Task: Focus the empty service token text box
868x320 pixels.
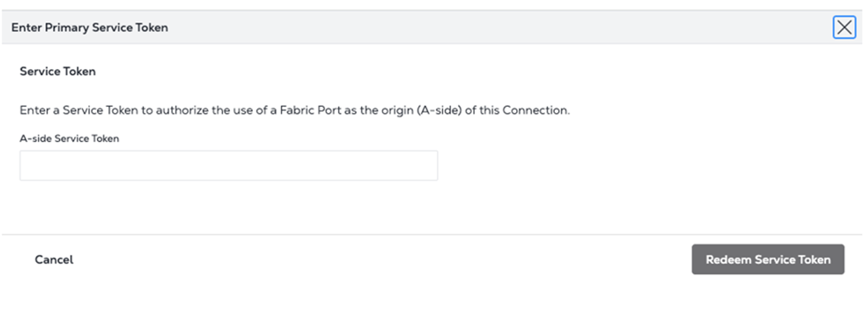Action: coord(228,166)
